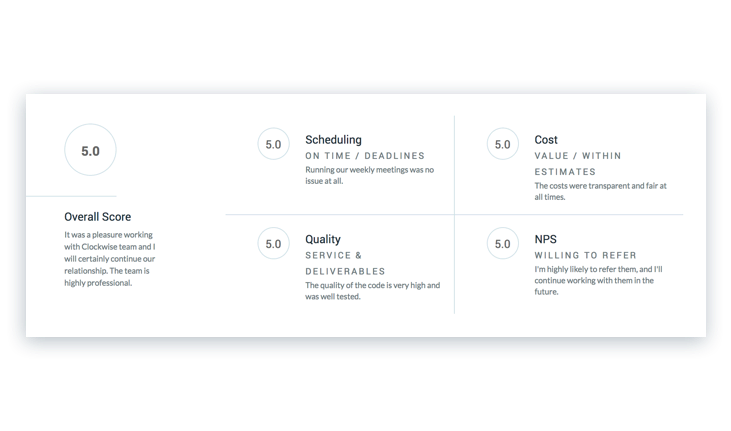The image size is (731, 431).
Task: Click the Scheduling heading
Action: [x=333, y=140]
